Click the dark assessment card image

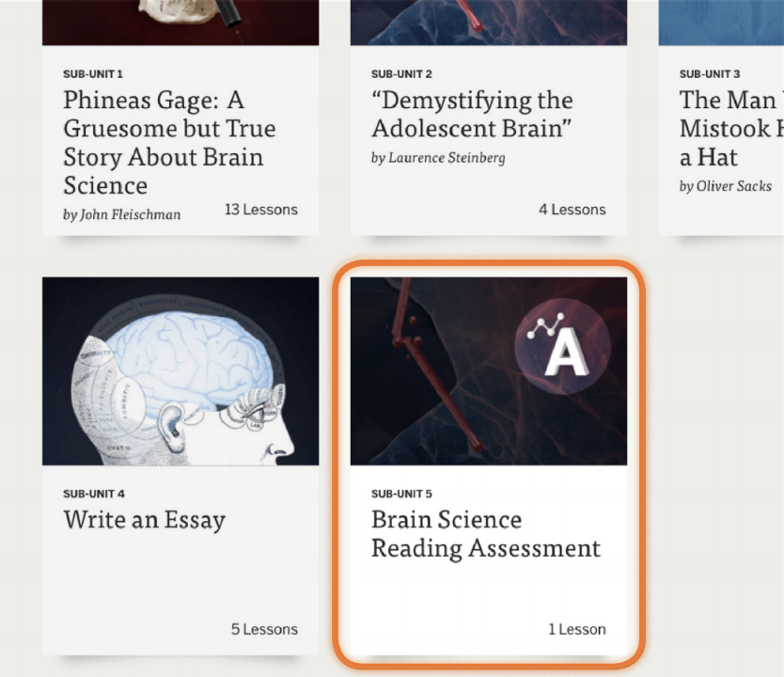tap(489, 371)
